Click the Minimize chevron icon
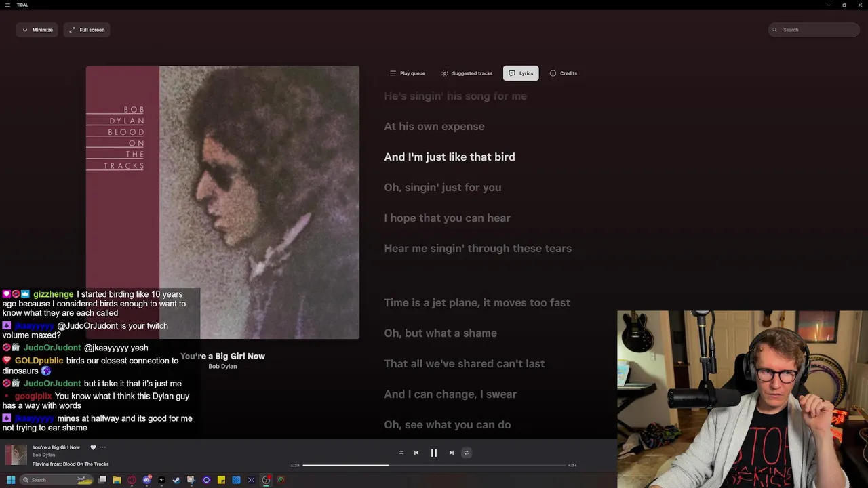This screenshot has height=488, width=868. pos(25,30)
